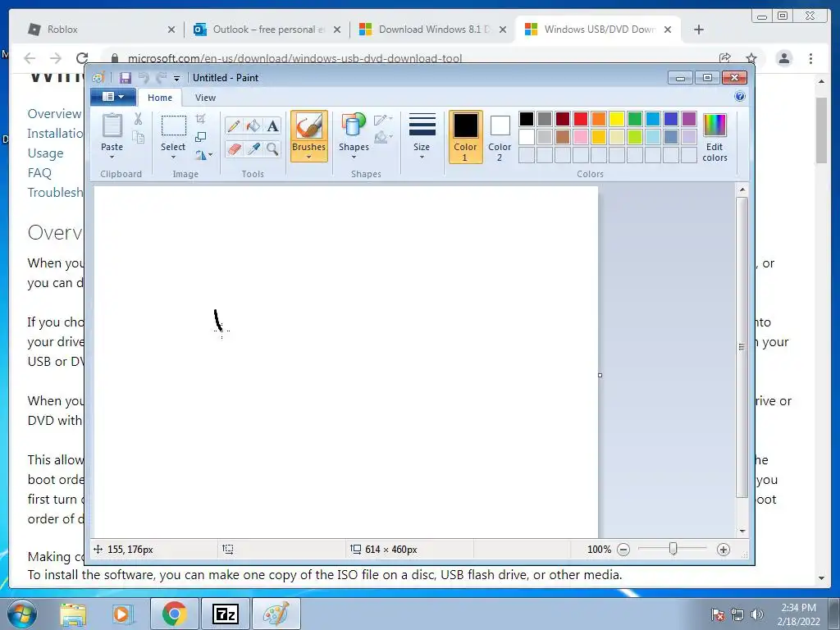Select the Eraser tool
Screen dimensions: 840x630
(x=234, y=148)
